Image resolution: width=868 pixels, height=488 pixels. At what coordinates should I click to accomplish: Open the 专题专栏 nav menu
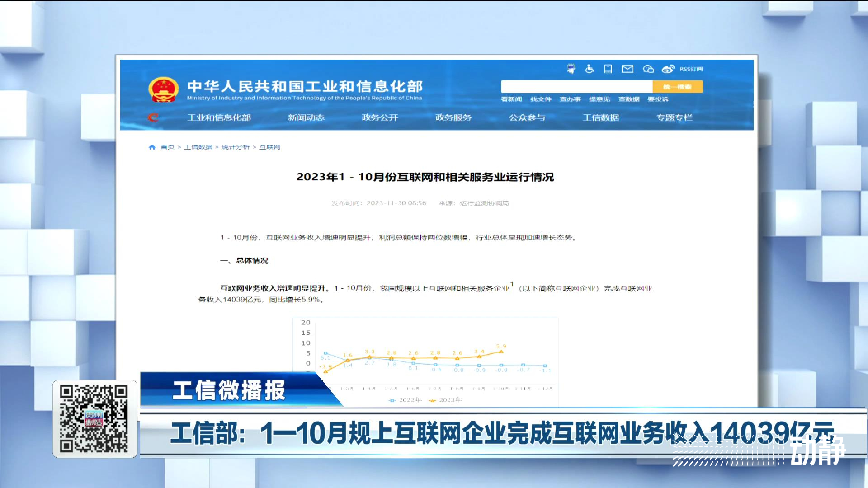coord(675,117)
